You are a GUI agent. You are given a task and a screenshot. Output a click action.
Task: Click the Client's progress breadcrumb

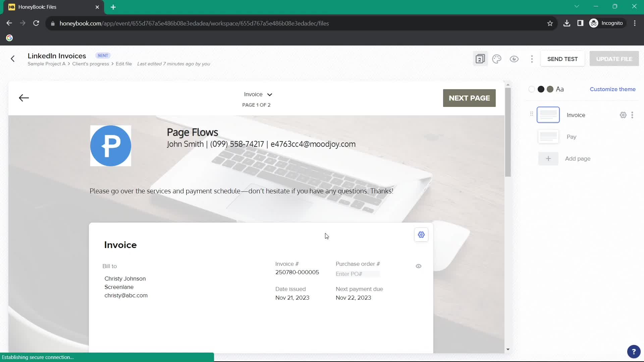[x=91, y=64]
